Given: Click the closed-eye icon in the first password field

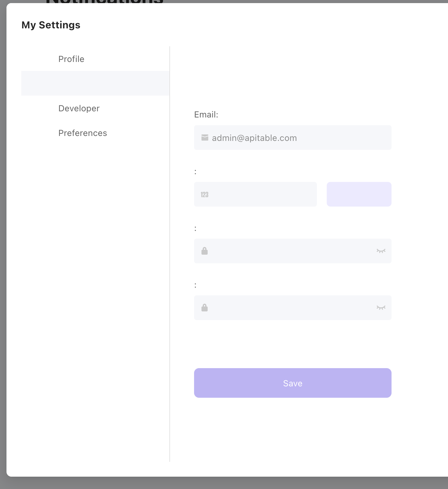Looking at the screenshot, I should pos(381,251).
